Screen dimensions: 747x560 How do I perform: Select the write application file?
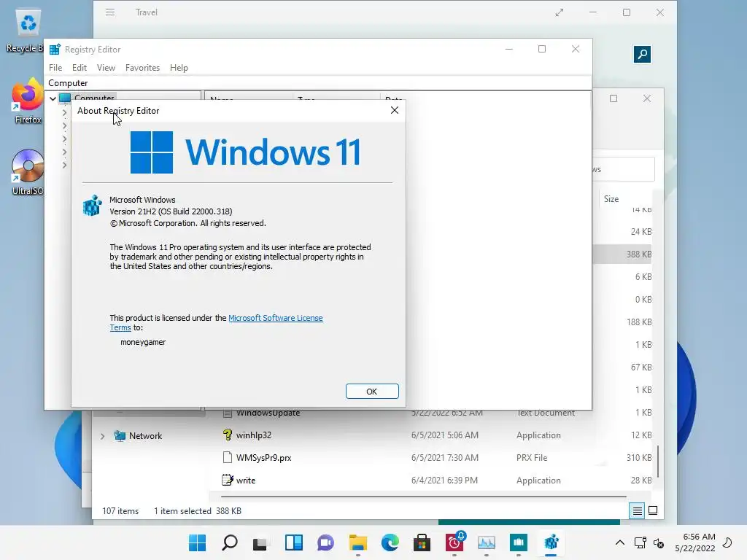click(246, 481)
